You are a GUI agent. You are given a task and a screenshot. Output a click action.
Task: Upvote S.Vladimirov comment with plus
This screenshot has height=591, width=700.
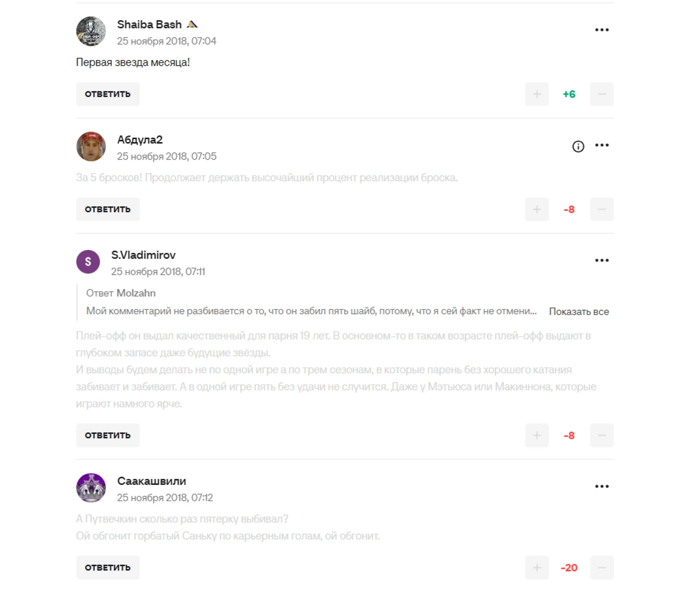pyautogui.click(x=537, y=436)
